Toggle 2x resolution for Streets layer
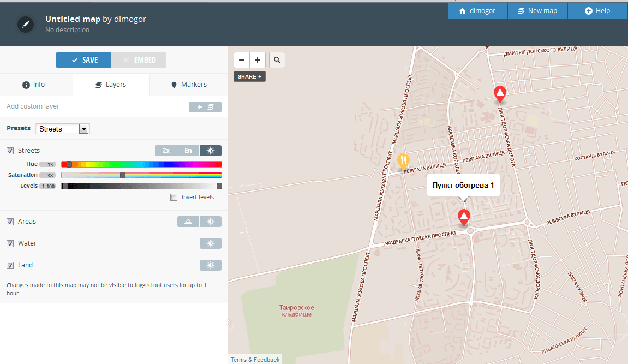This screenshot has height=364, width=628. [166, 151]
